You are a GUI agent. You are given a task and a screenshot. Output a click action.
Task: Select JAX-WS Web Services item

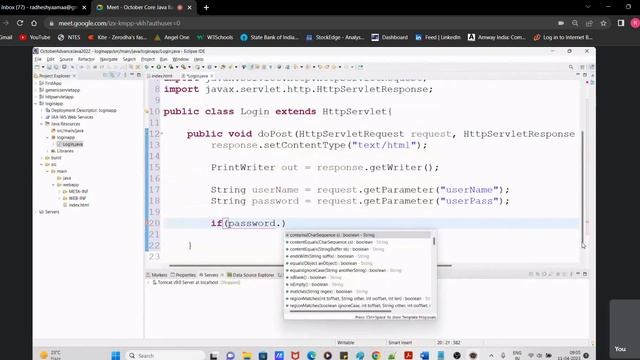(x=69, y=117)
